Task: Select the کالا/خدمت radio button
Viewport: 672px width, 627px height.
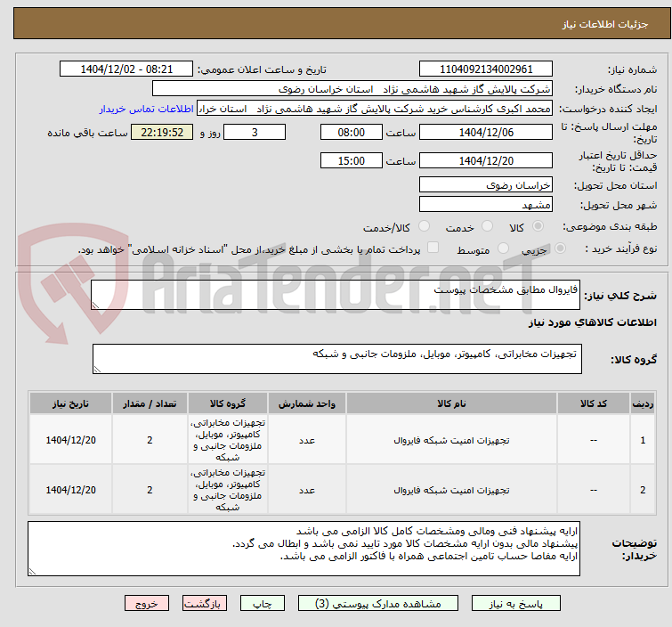Action: click(x=424, y=226)
